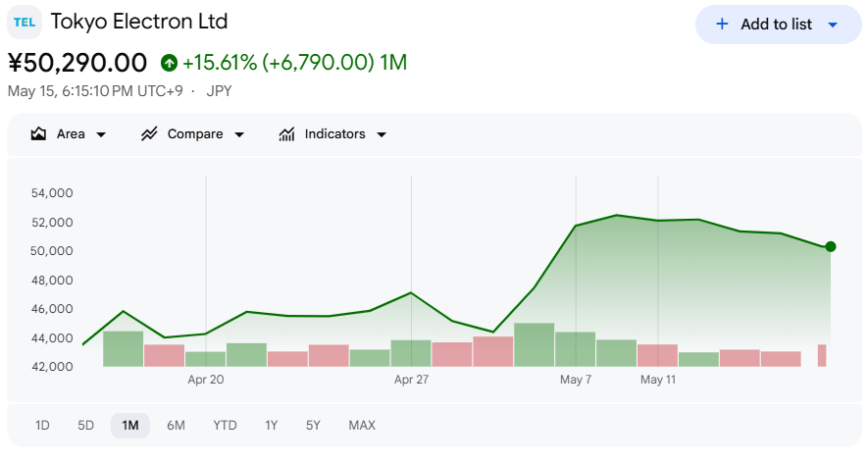Click the ¥50,290.00 price text
868x462 pixels.
[x=77, y=63]
